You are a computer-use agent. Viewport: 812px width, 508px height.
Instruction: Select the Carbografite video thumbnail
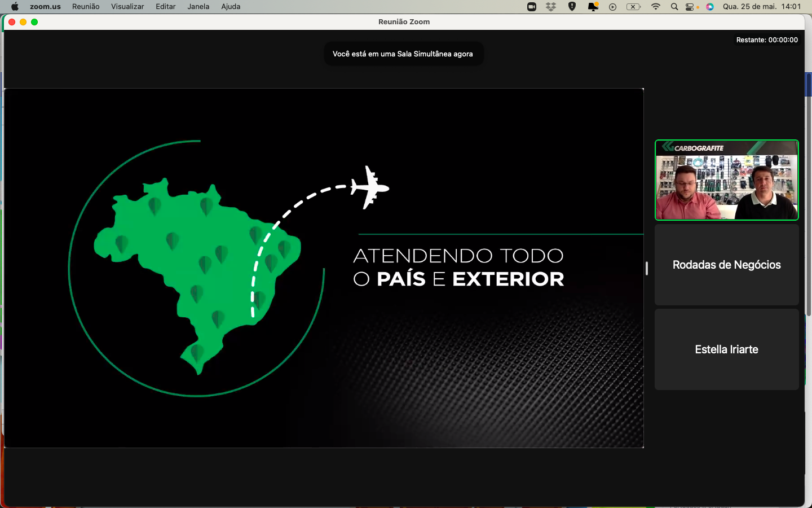[726, 180]
